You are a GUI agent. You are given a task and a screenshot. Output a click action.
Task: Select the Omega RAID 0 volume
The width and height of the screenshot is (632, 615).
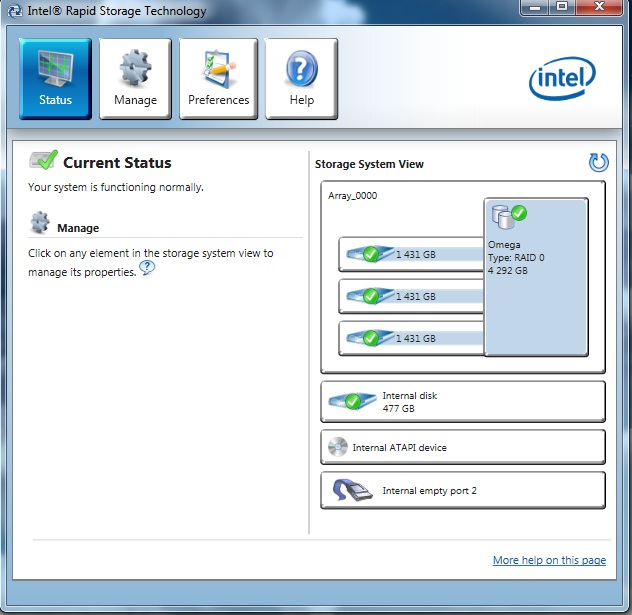pyautogui.click(x=536, y=277)
